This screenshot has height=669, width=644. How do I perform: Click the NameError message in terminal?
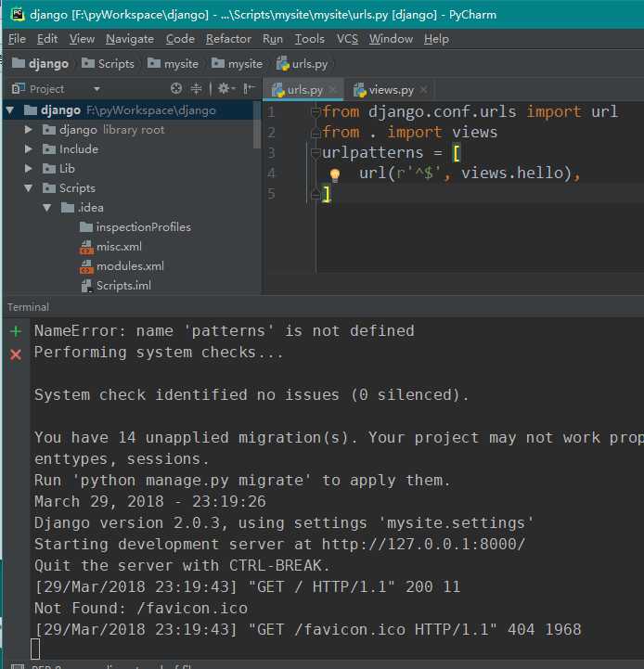coord(225,331)
